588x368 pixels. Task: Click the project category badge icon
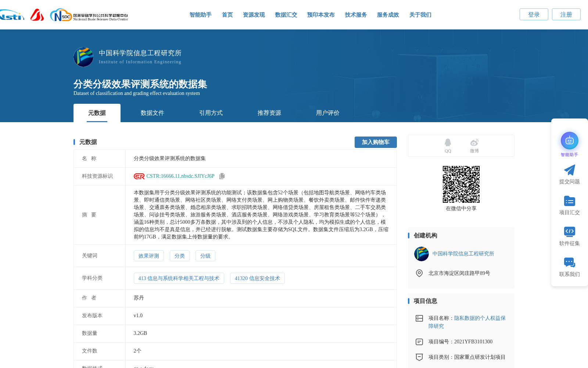click(419, 357)
